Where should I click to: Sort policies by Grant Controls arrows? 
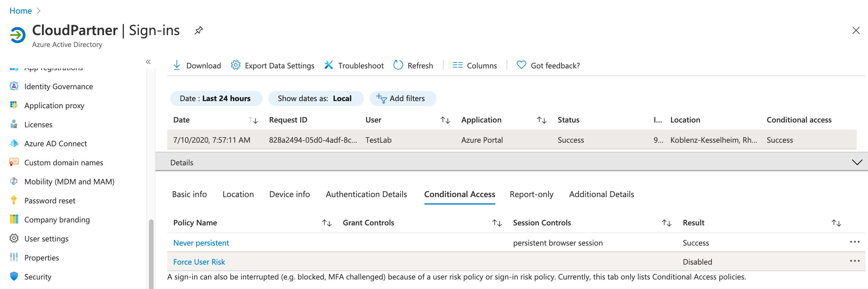pyautogui.click(x=497, y=223)
